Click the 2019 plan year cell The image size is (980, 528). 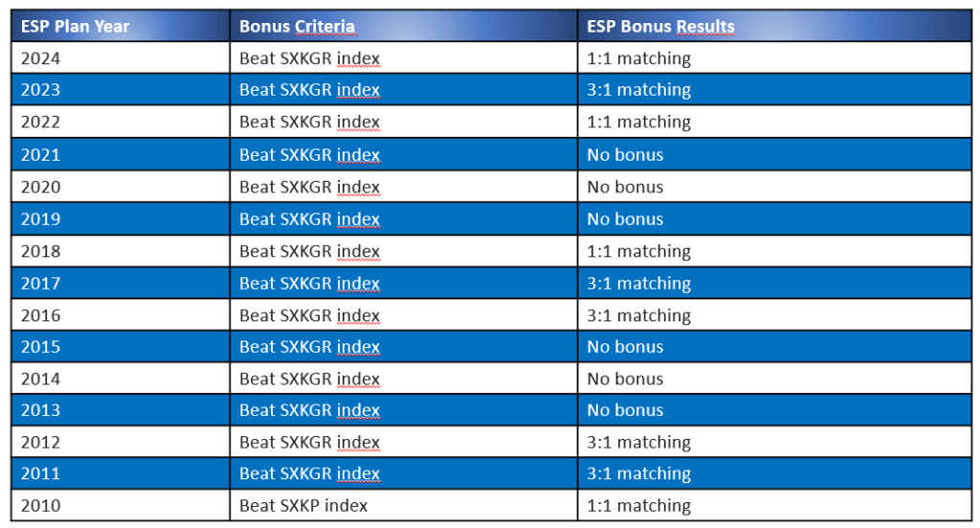click(41, 219)
